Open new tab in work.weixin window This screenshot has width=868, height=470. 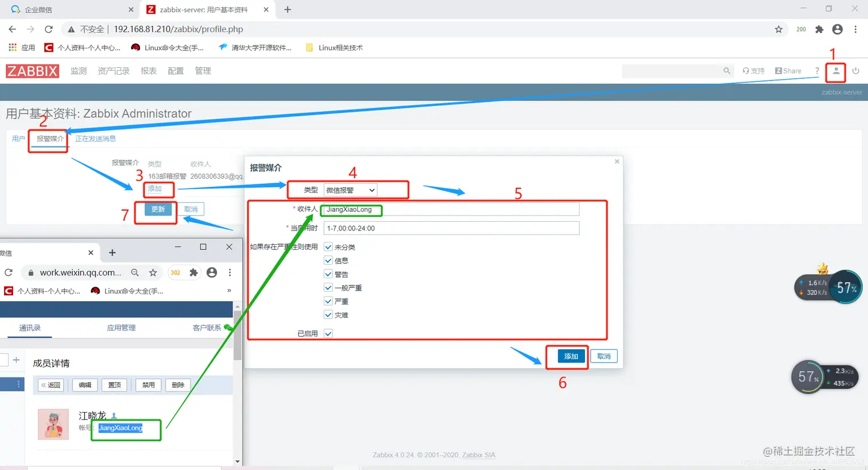[112, 253]
